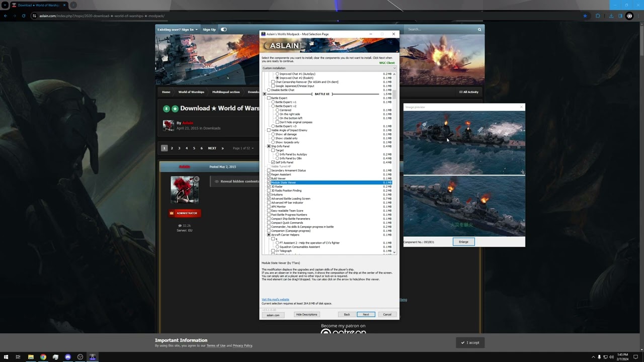
Task: Open the volume control in system tray
Action: point(611,357)
